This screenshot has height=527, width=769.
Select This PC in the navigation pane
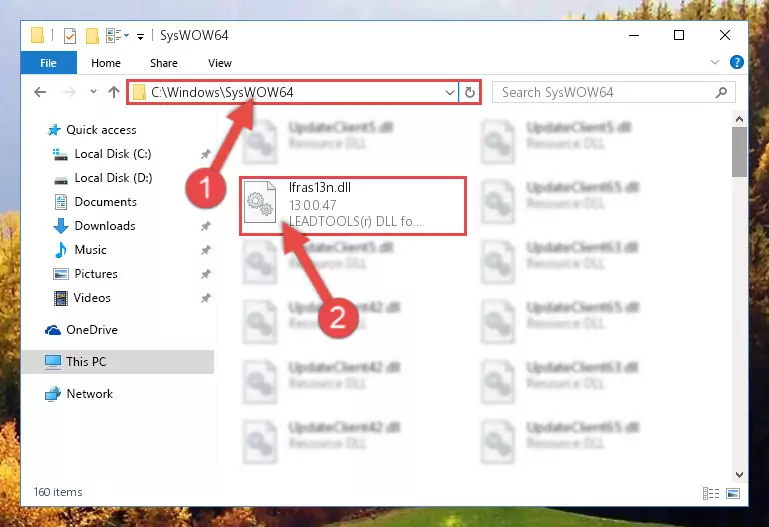click(x=118, y=362)
